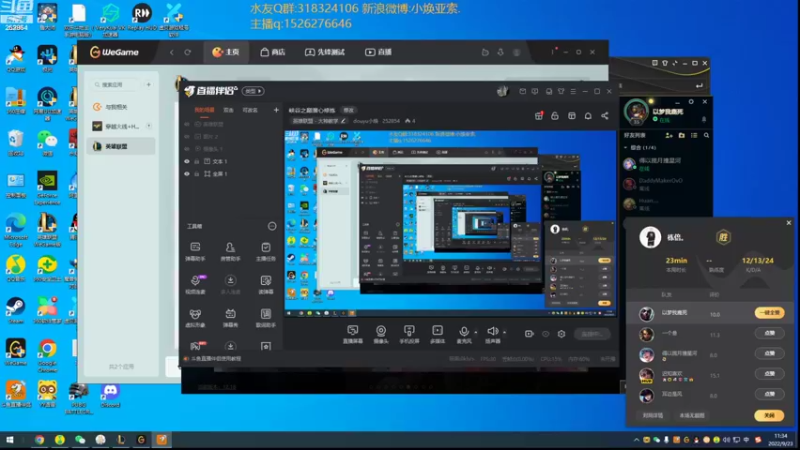Click the folder icon in friends list header
The width and height of the screenshot is (800, 450).
pyautogui.click(x=682, y=135)
